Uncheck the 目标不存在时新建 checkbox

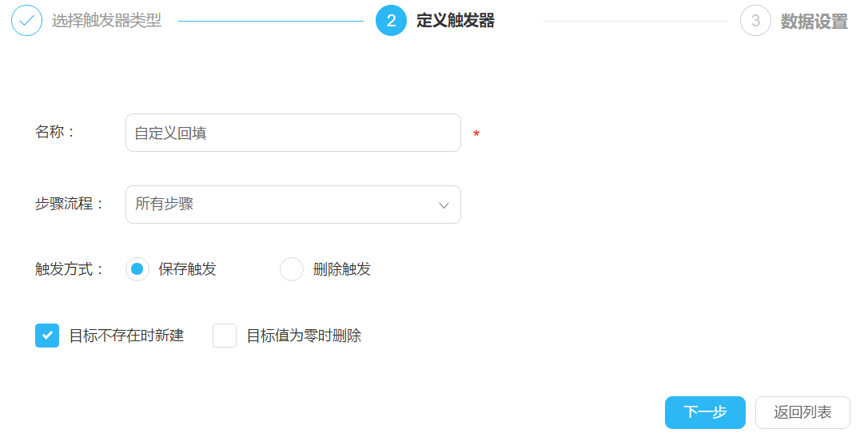pos(47,336)
